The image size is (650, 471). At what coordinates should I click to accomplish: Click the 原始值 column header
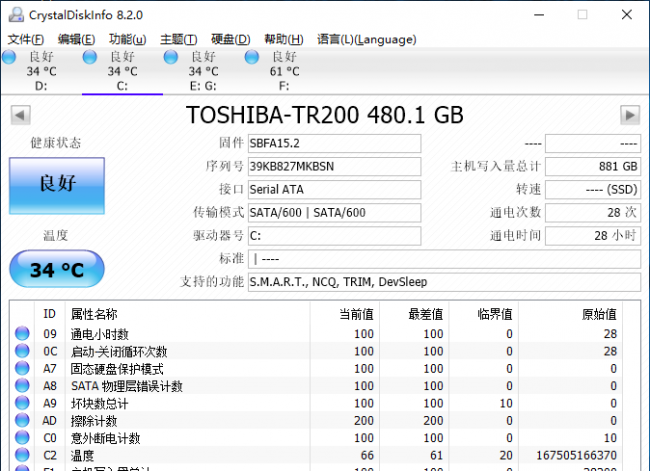570,314
